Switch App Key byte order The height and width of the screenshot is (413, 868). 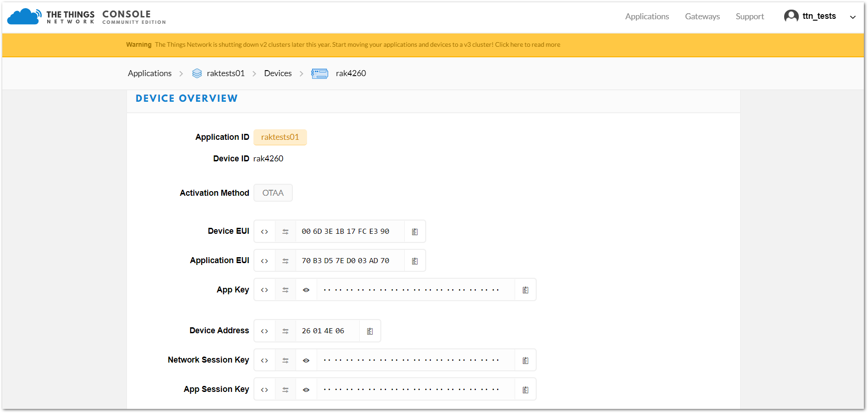286,290
